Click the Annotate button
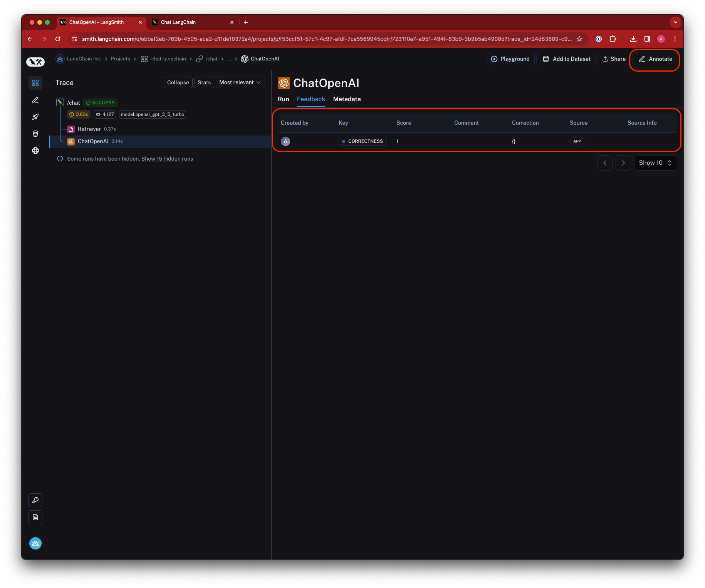Screen dimensions: 705x588 tap(655, 59)
